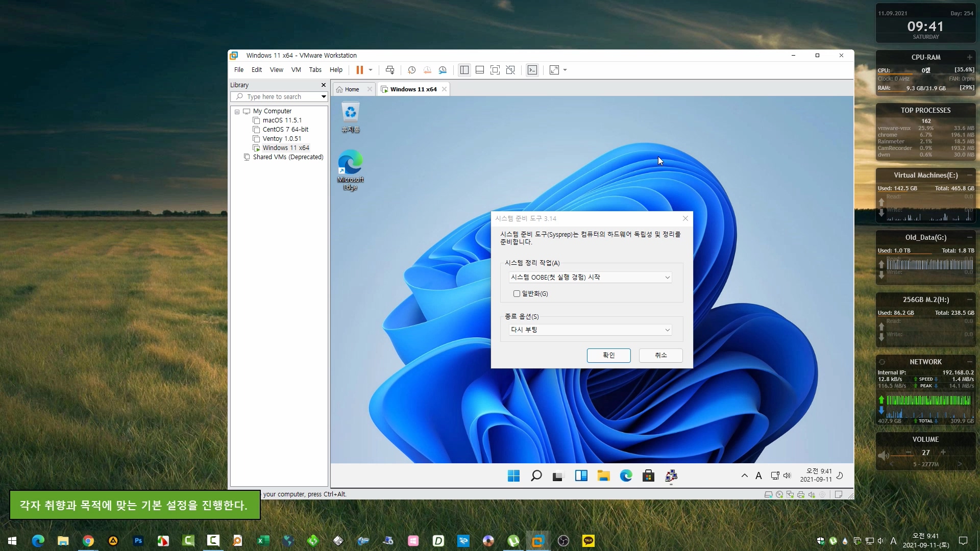Viewport: 980px width, 551px height.
Task: Toggle the console view toolbar icon
Action: click(532, 70)
